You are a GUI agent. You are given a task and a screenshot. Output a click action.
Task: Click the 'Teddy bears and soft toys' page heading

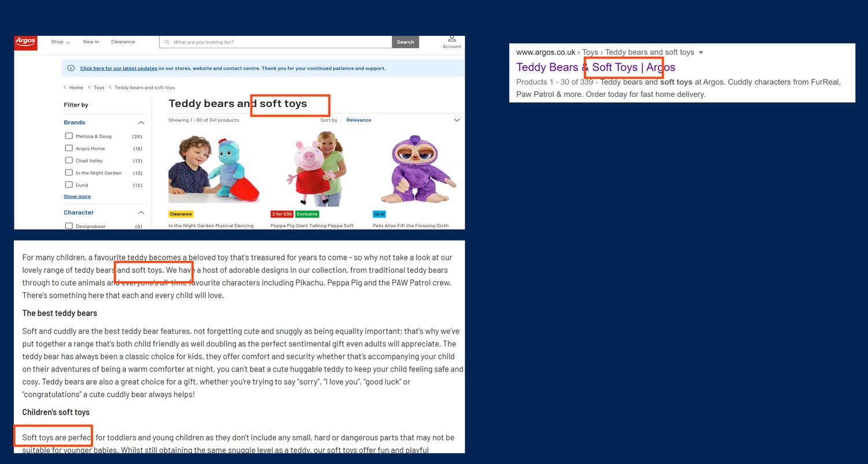pos(238,104)
